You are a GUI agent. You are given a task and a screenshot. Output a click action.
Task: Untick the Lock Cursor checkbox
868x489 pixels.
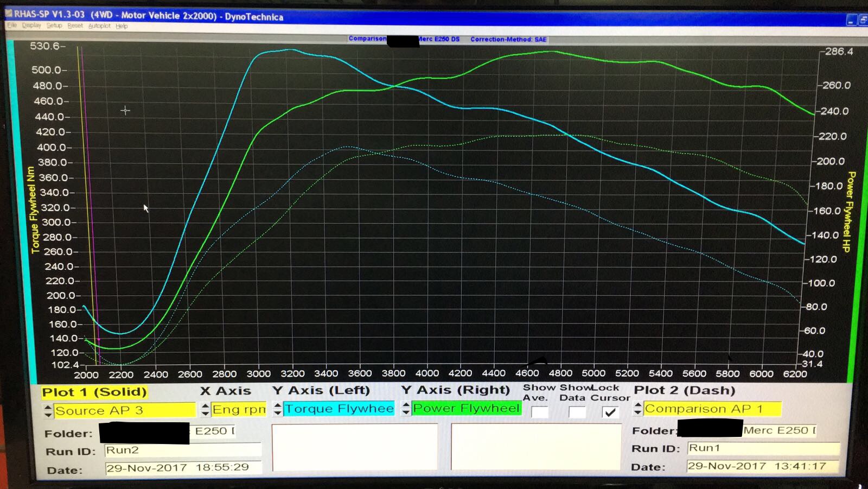pos(610,412)
